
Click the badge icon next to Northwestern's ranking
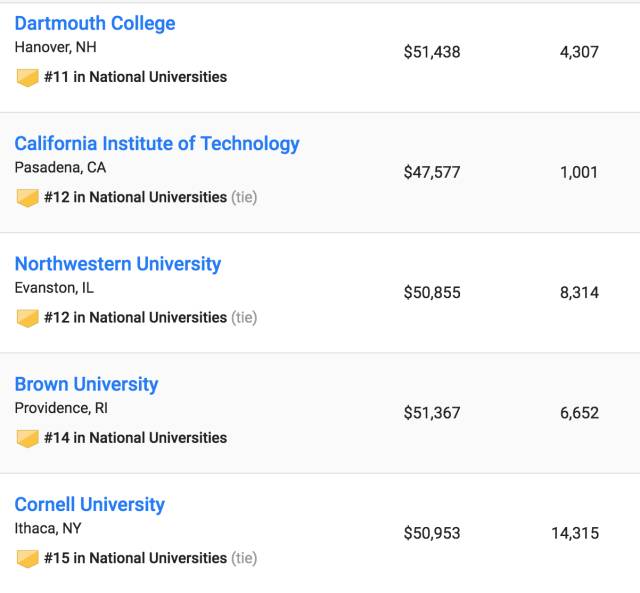[27, 317]
